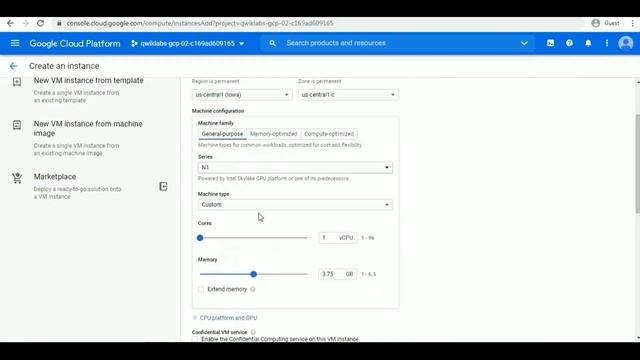Image resolution: width=640 pixels, height=360 pixels.
Task: Open the qwiklabs project selector dropdown
Action: (188, 43)
